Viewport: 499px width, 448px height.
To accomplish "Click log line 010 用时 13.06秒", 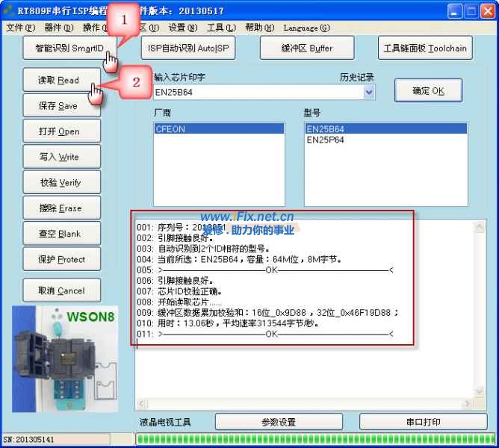I will [x=228, y=323].
